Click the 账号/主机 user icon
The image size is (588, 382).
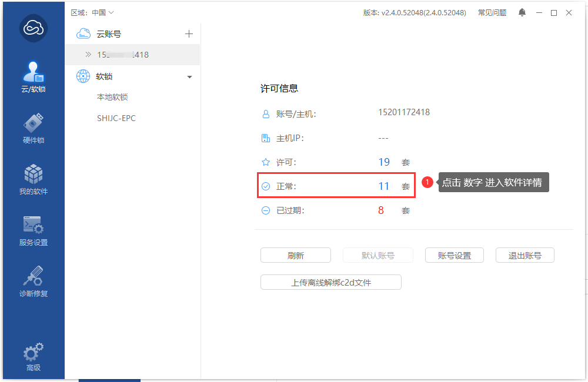point(266,114)
